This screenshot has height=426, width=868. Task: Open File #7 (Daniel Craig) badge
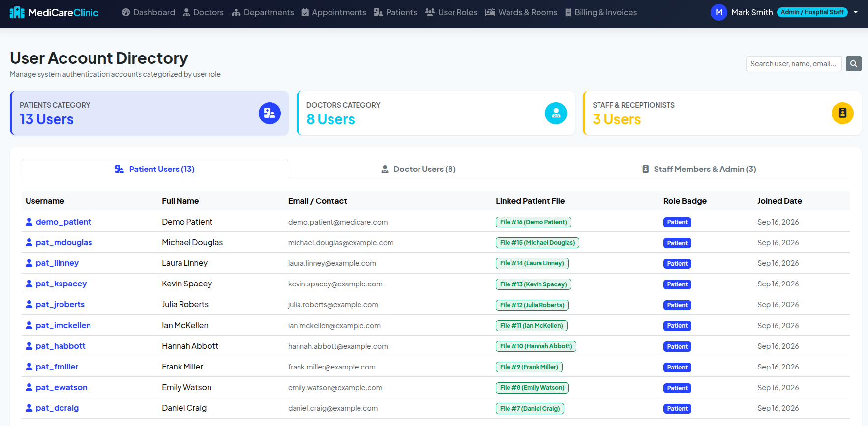530,408
